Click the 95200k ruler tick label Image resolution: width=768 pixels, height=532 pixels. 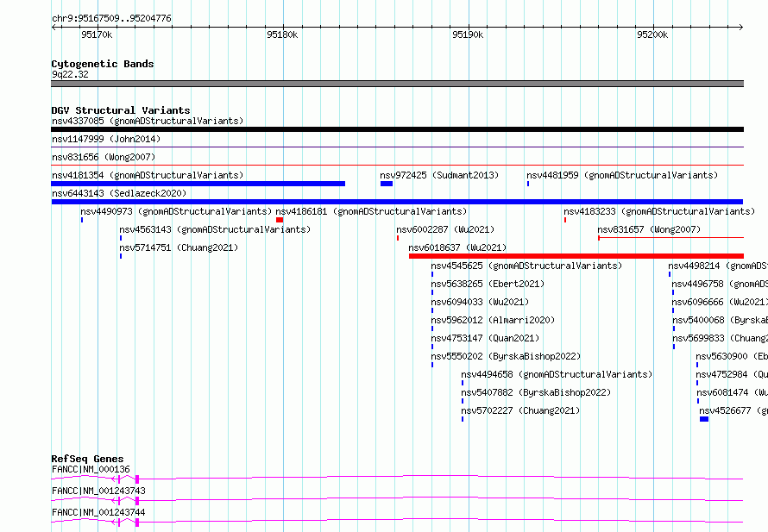click(x=652, y=34)
